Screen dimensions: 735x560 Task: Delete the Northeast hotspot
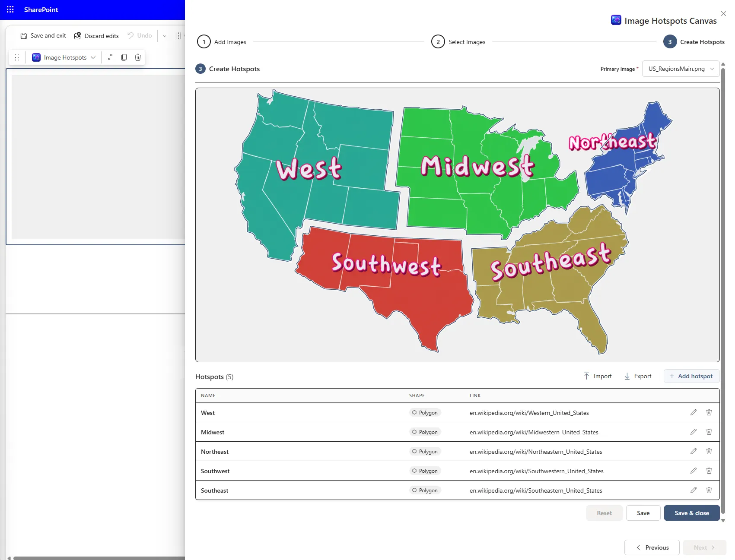[709, 451]
